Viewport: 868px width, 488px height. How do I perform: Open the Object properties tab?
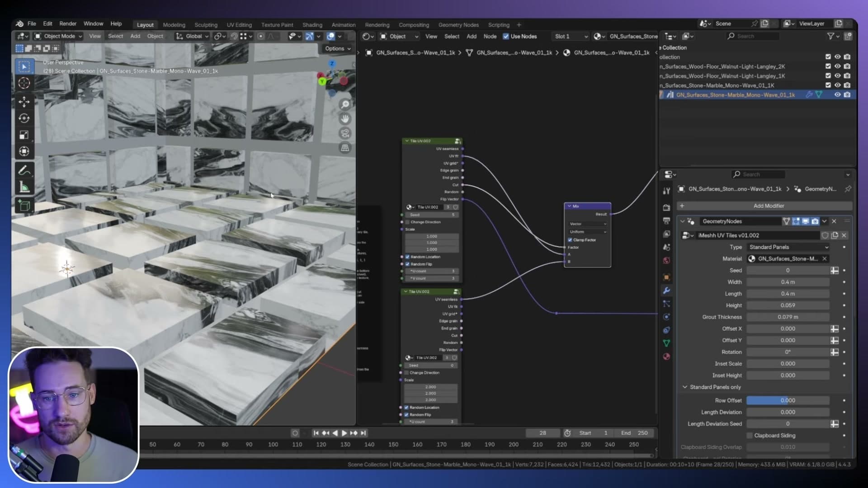coord(666,277)
